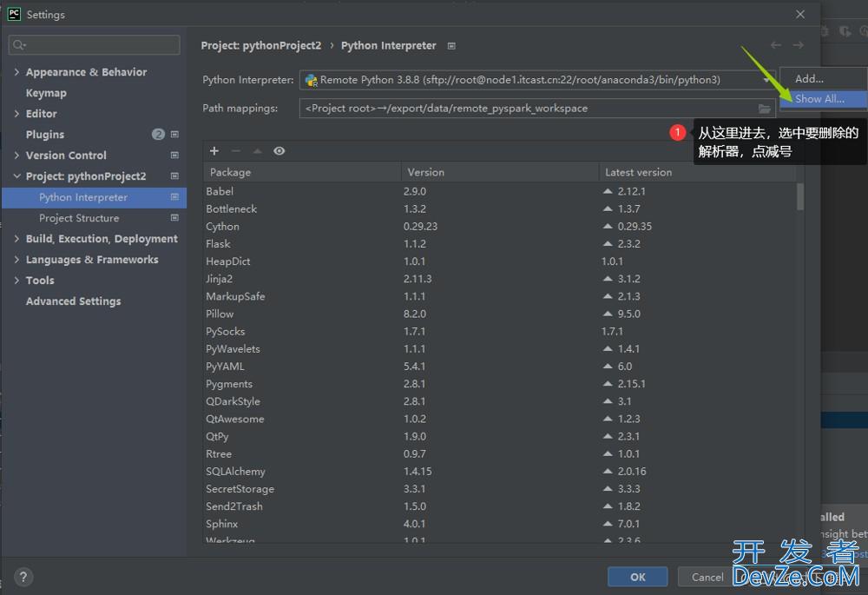Click the Project: pythonProject2 breadcrumb
Viewport: 868px width, 595px height.
click(260, 45)
